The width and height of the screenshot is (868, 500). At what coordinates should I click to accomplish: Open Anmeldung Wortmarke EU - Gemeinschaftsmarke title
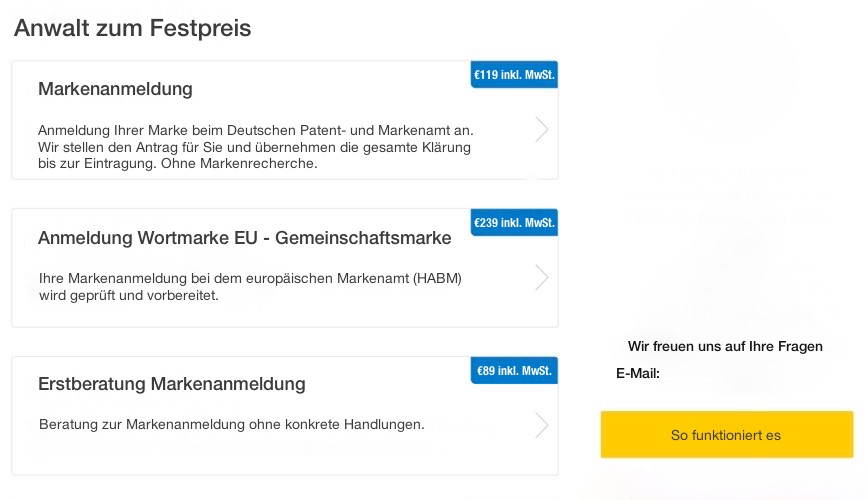(x=244, y=238)
